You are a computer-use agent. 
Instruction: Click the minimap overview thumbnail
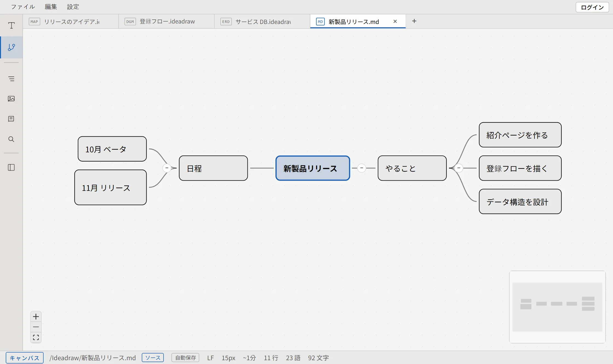pos(557,307)
